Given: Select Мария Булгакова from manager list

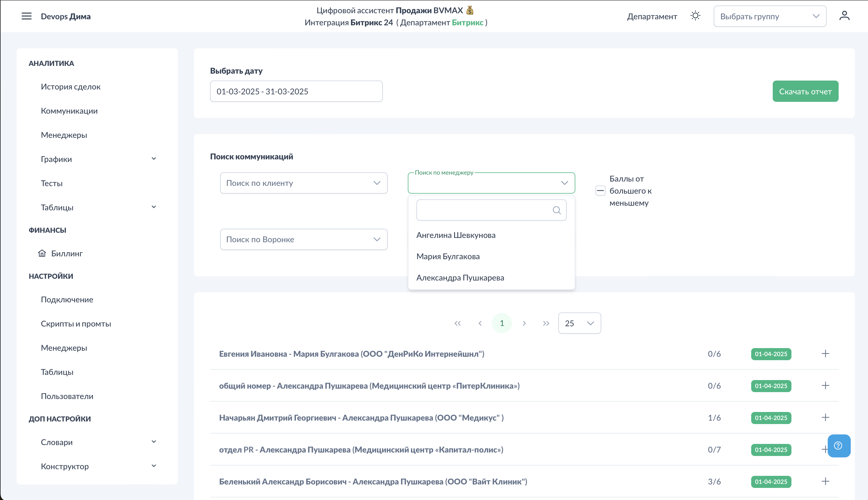Looking at the screenshot, I should [448, 257].
